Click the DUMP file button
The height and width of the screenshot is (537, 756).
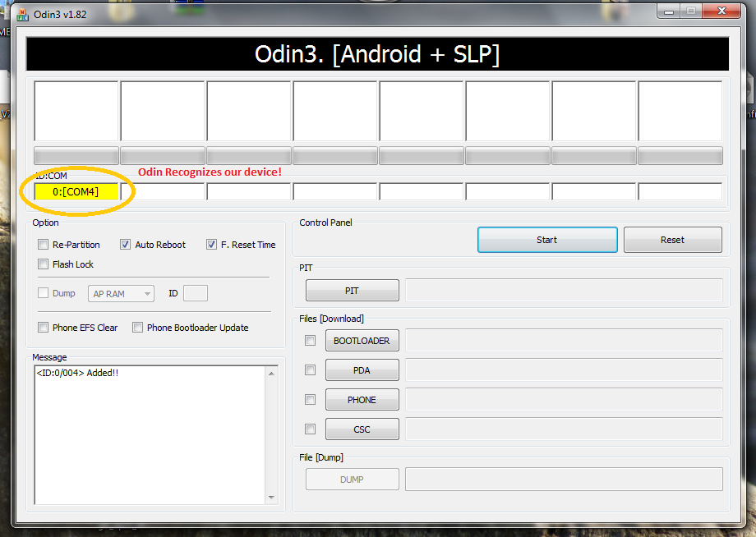tap(352, 480)
